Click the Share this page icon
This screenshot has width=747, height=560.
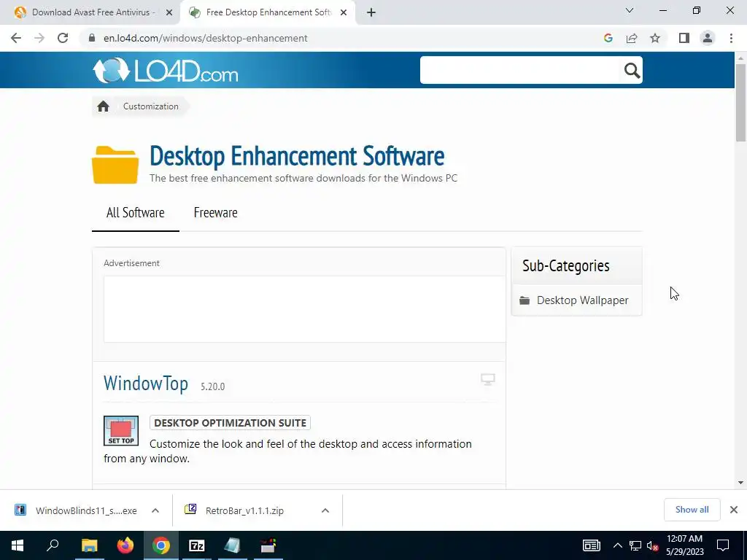632,38
